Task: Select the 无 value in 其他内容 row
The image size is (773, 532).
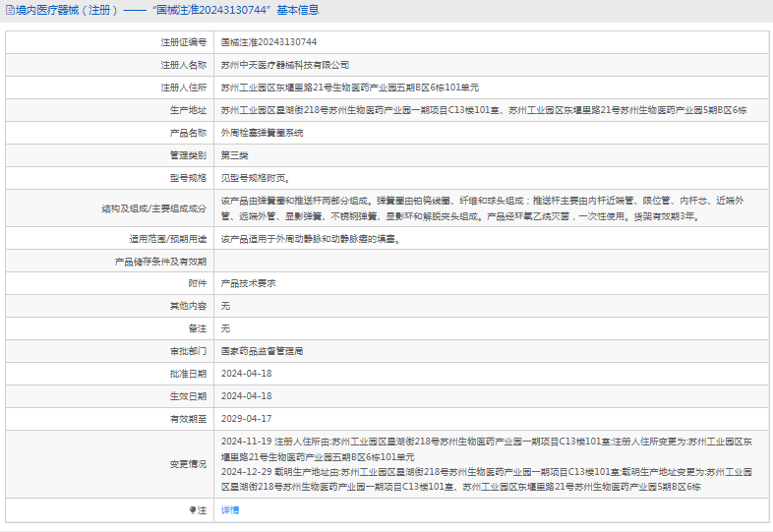Action: click(225, 306)
